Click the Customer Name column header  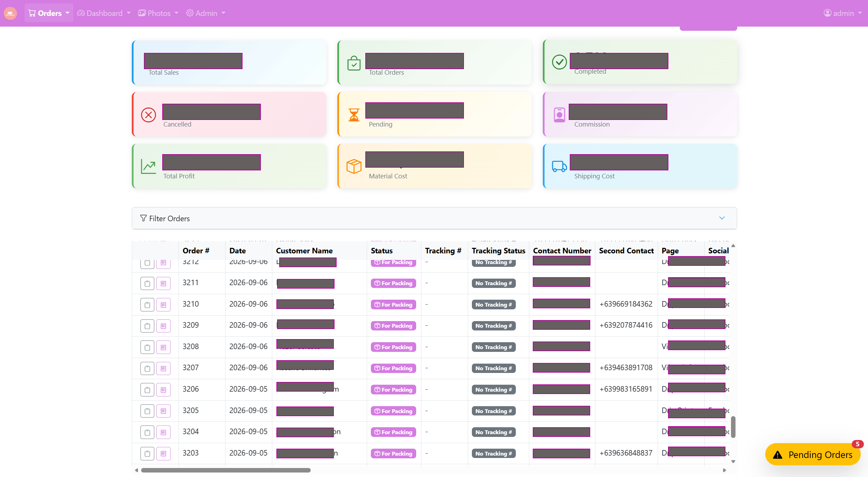304,251
